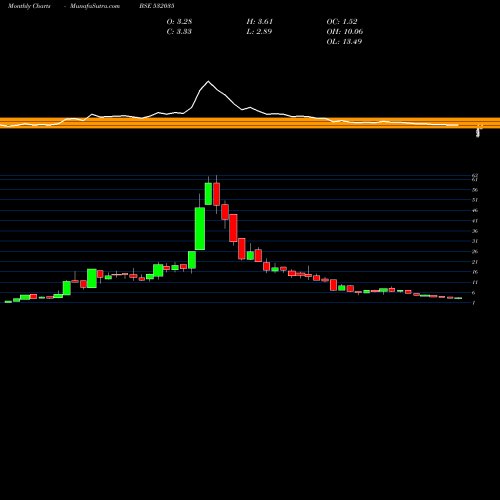This screenshot has height=500, width=500.
Task: Click the price axis label 6
Action: point(474,293)
